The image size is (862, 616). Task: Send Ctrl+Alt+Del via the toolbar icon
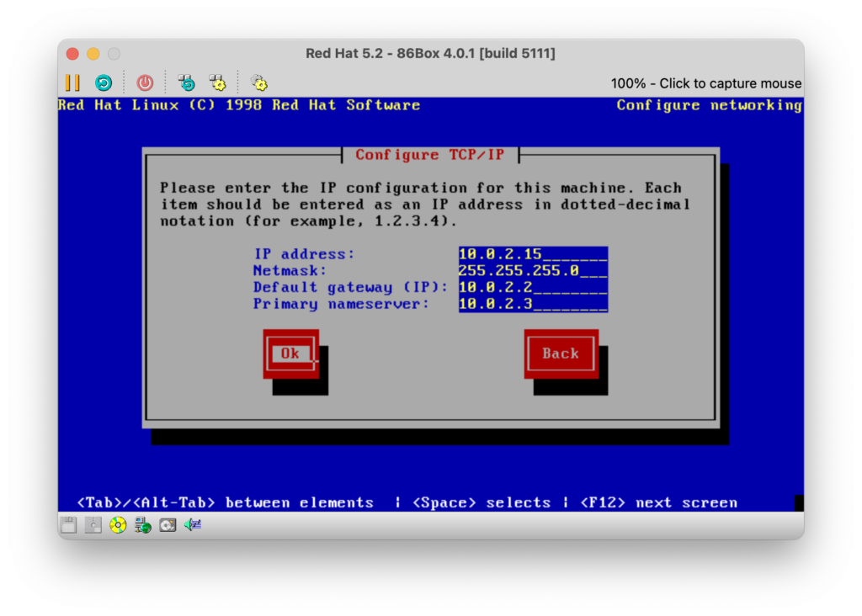click(187, 83)
